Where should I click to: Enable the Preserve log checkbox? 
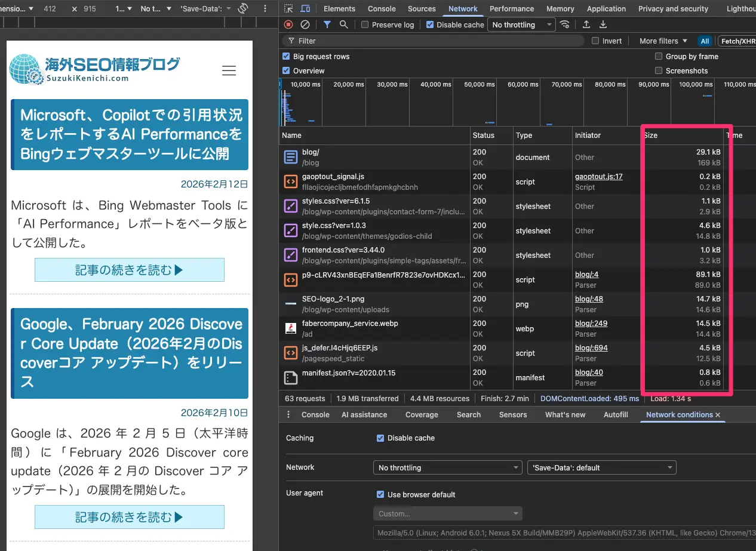point(364,24)
